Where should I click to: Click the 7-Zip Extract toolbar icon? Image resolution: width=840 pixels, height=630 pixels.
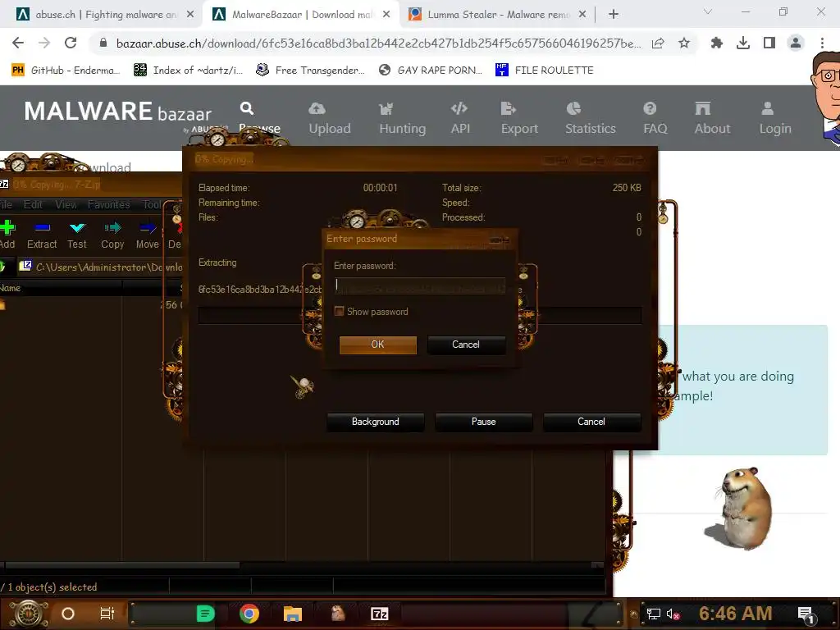42,228
